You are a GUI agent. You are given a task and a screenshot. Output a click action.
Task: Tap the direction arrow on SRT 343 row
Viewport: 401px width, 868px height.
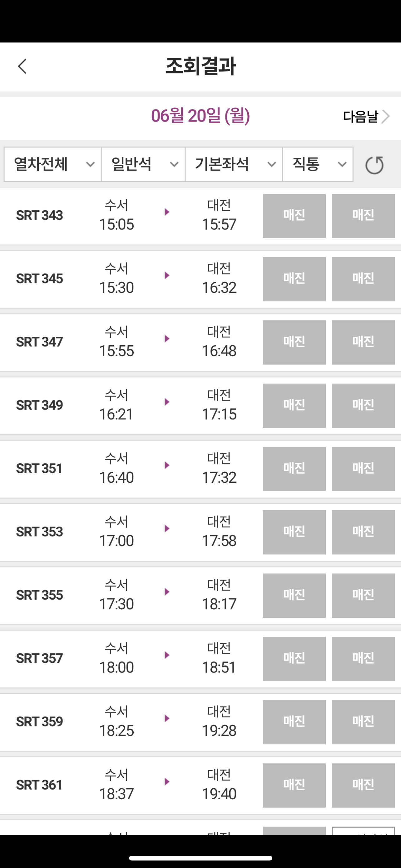click(167, 212)
